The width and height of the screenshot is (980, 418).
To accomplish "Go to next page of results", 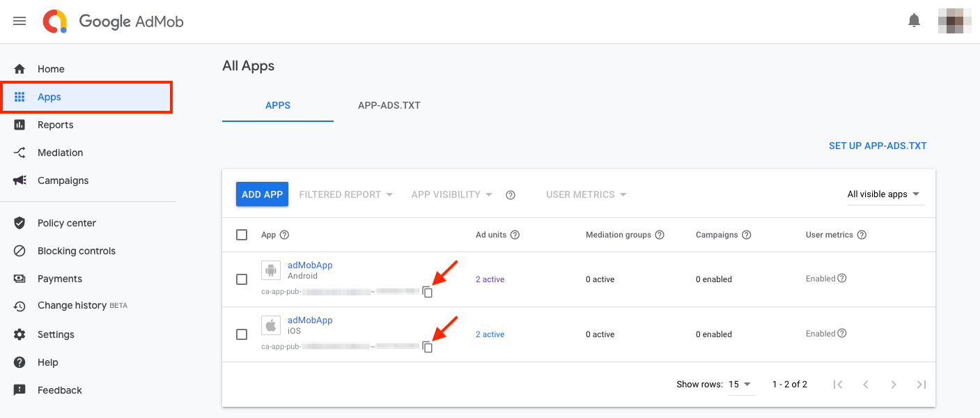I will click(x=894, y=385).
